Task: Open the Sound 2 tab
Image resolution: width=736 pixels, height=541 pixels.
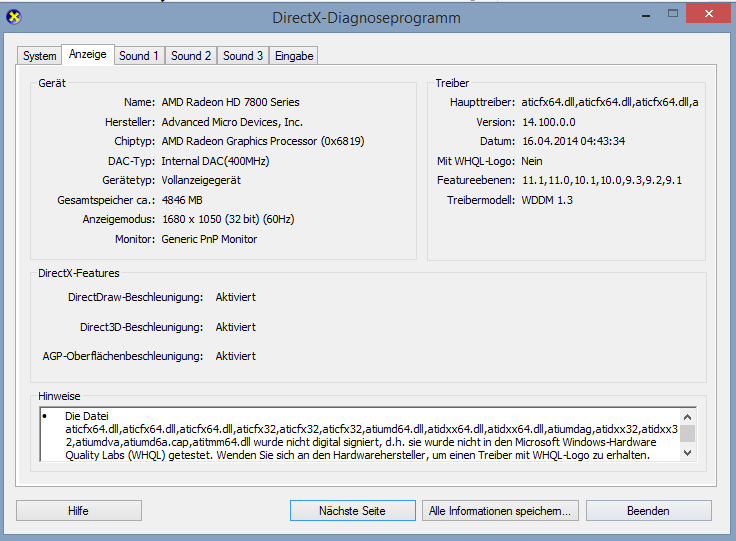Action: (x=191, y=56)
